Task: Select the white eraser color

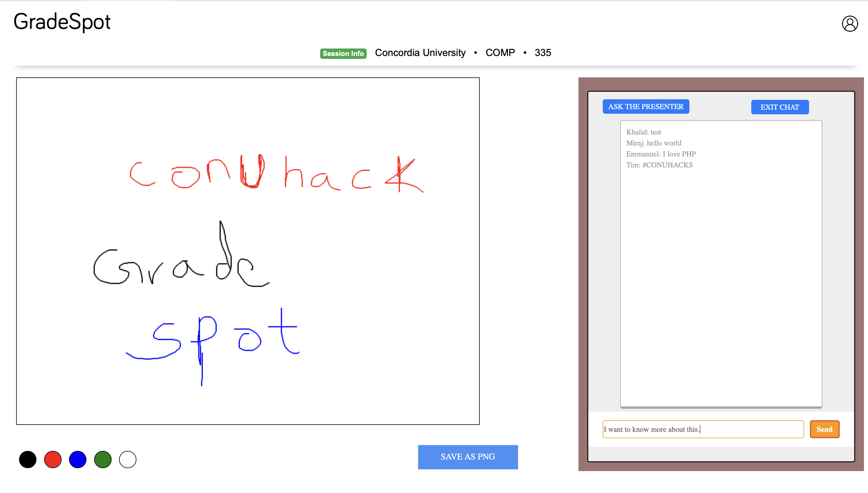Action: point(127,460)
